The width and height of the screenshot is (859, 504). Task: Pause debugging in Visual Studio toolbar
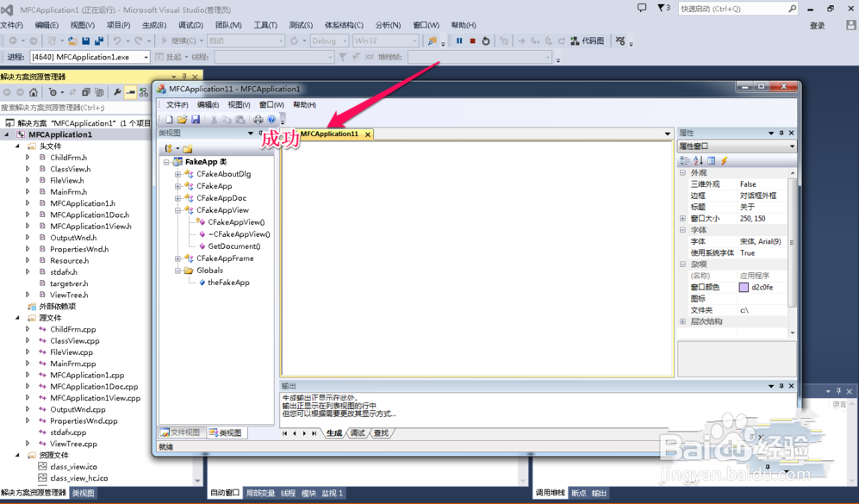pyautogui.click(x=459, y=40)
